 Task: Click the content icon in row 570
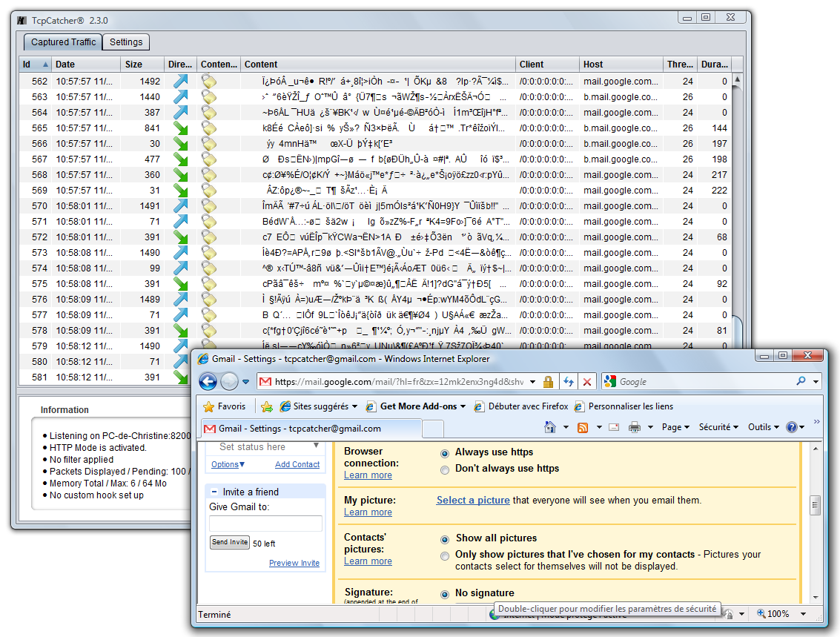click(209, 205)
